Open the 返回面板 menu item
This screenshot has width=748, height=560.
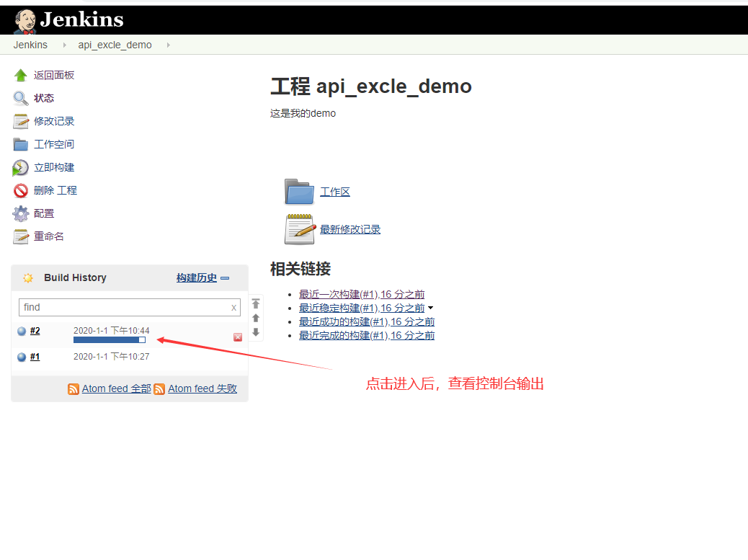coord(54,76)
